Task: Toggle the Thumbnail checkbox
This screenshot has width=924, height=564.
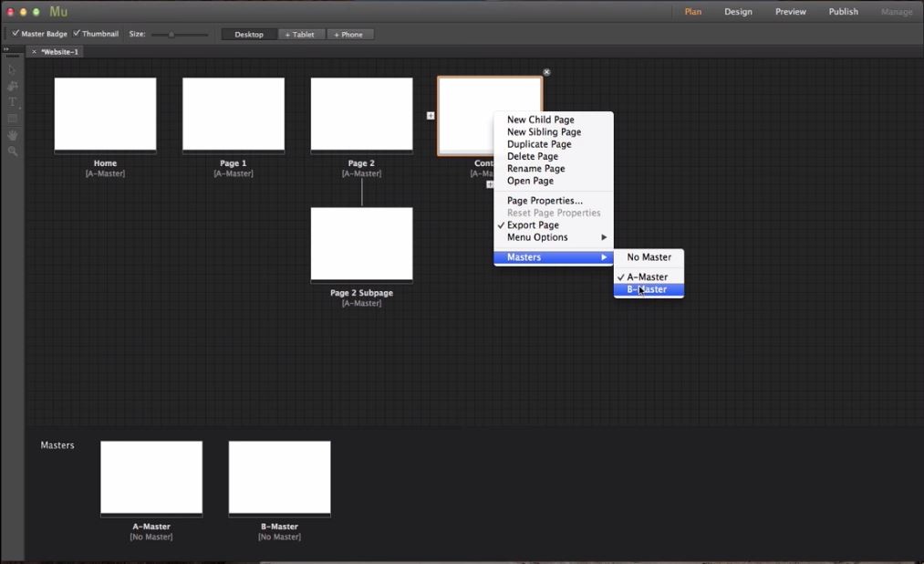Action: pos(77,34)
